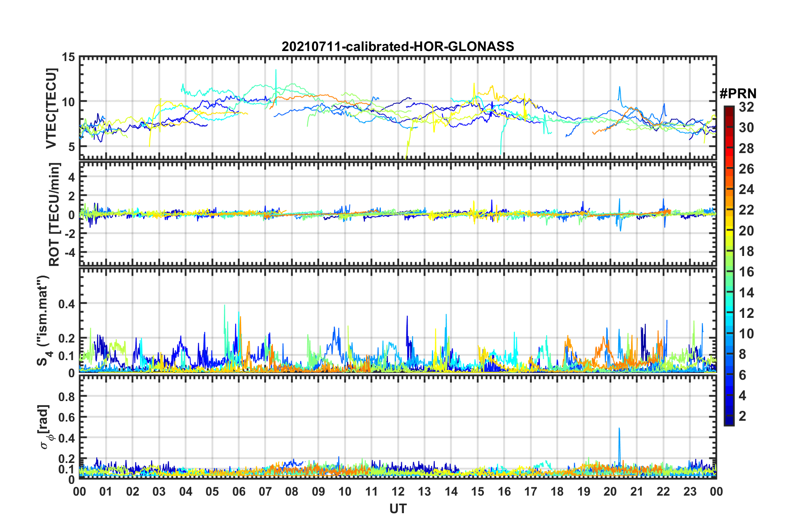Click the UT x-axis label
The width and height of the screenshot is (796, 532).
tap(398, 509)
